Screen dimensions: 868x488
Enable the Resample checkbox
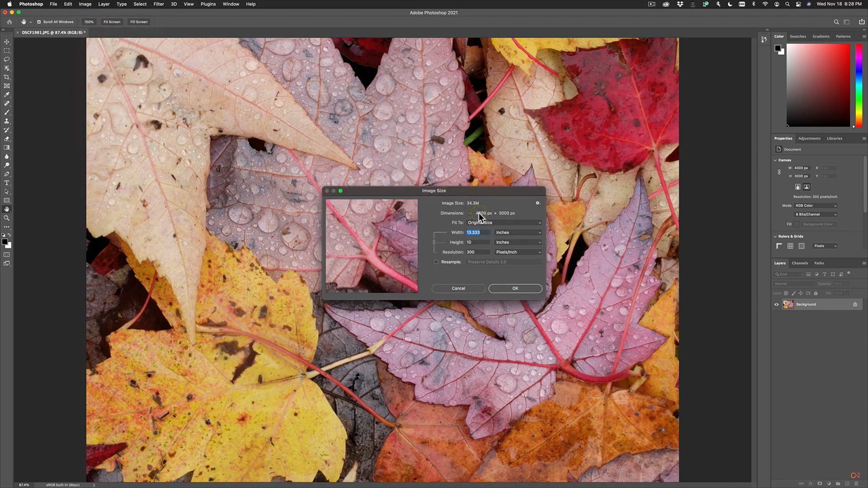click(436, 262)
